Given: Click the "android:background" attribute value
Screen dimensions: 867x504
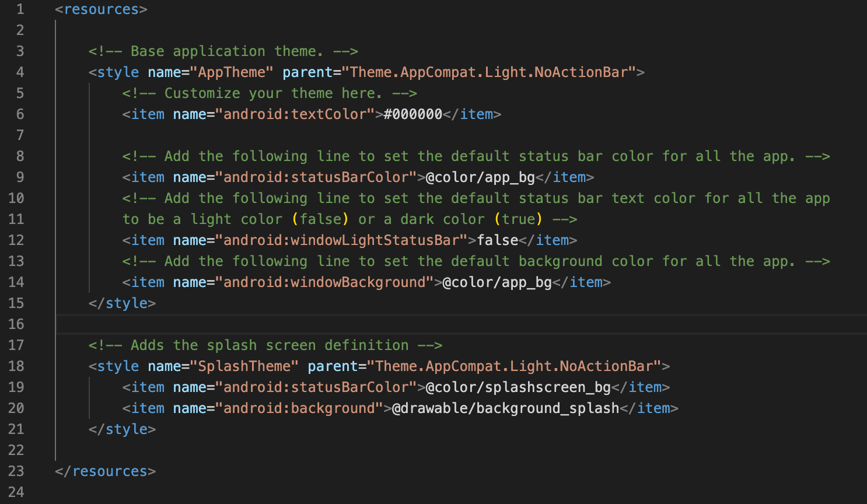Looking at the screenshot, I should pos(299,408).
